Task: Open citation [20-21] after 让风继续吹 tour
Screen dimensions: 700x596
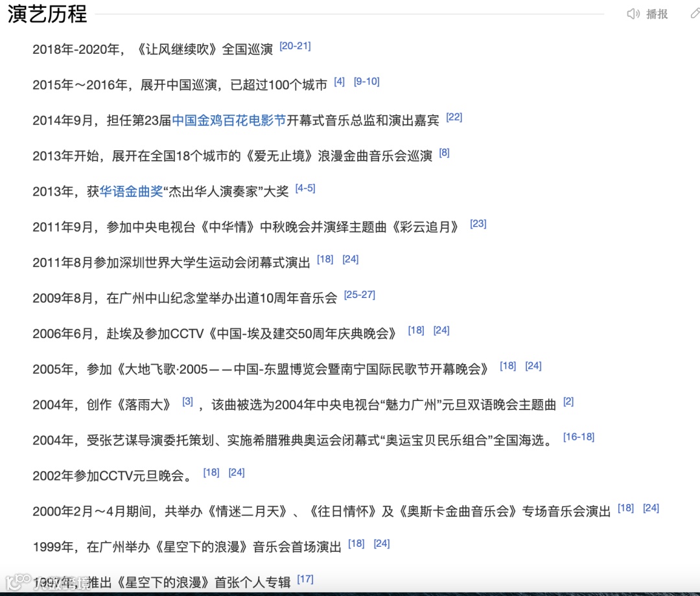Action: [295, 46]
